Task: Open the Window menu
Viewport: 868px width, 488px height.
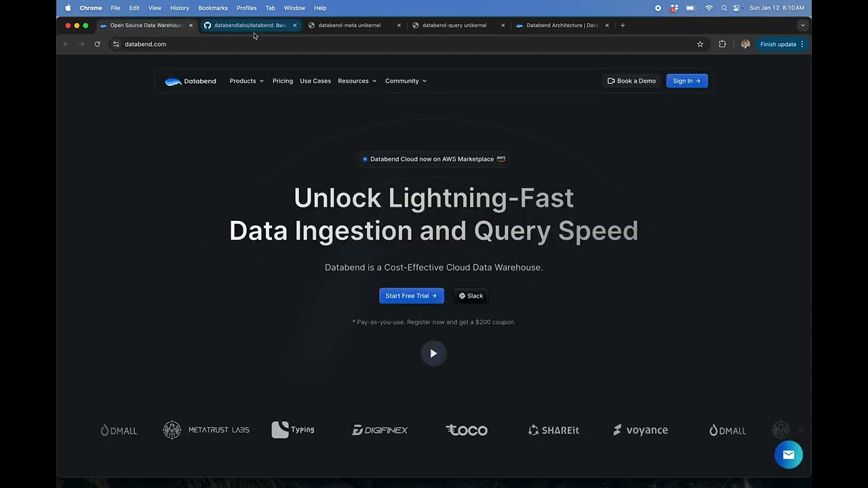Action: pos(294,8)
